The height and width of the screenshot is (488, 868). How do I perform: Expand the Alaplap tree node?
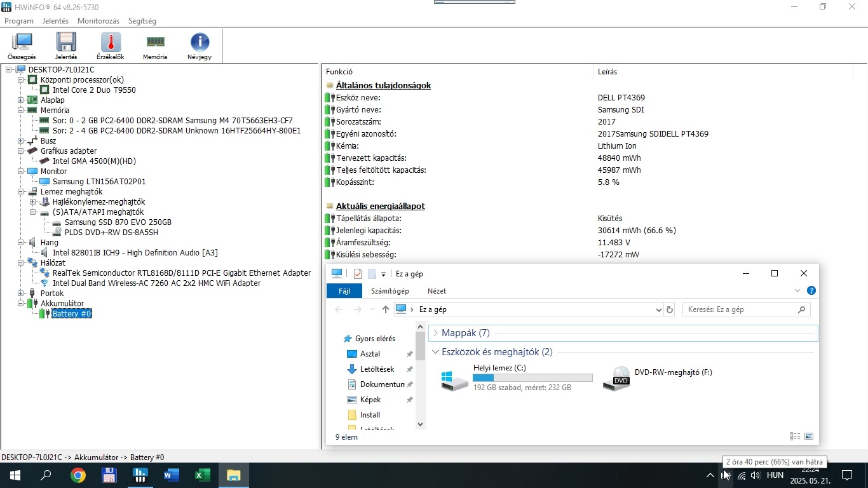click(x=20, y=100)
